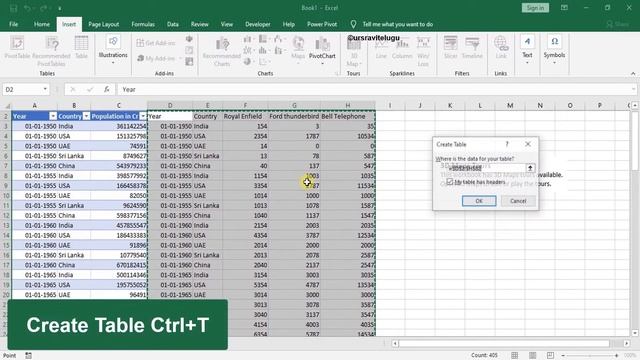This screenshot has width=640, height=360.
Task: Click the Tell me what you want to do box
Action: [398, 24]
